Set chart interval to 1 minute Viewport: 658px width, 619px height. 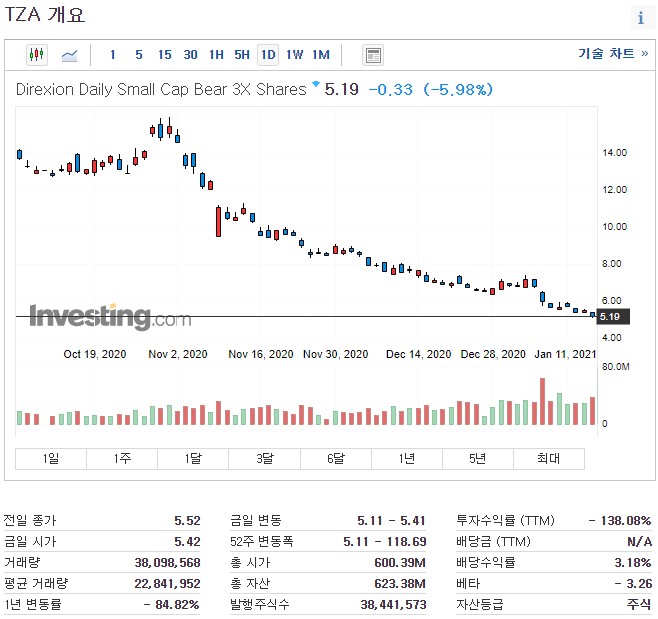(x=112, y=55)
